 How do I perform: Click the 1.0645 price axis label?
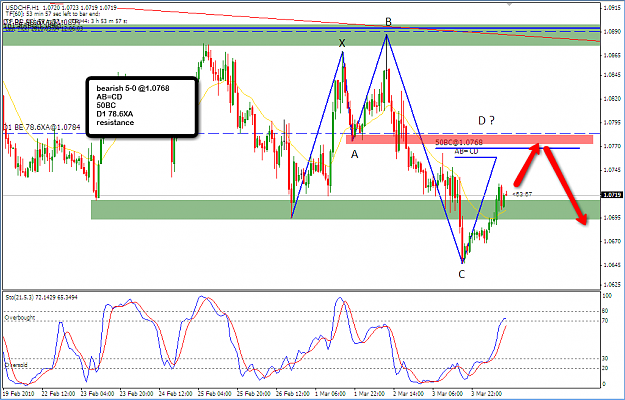click(x=611, y=265)
